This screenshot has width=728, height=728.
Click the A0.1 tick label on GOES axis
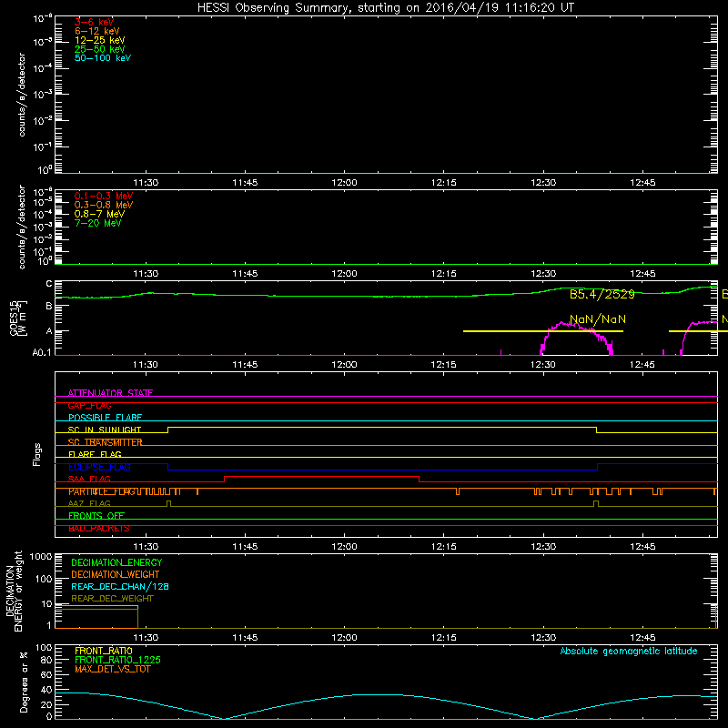click(x=42, y=352)
